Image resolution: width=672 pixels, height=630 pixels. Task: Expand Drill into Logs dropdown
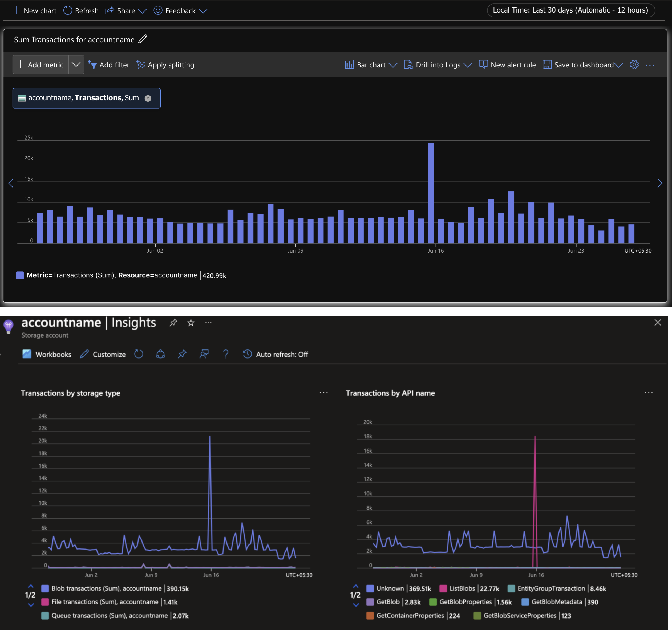[x=438, y=64]
